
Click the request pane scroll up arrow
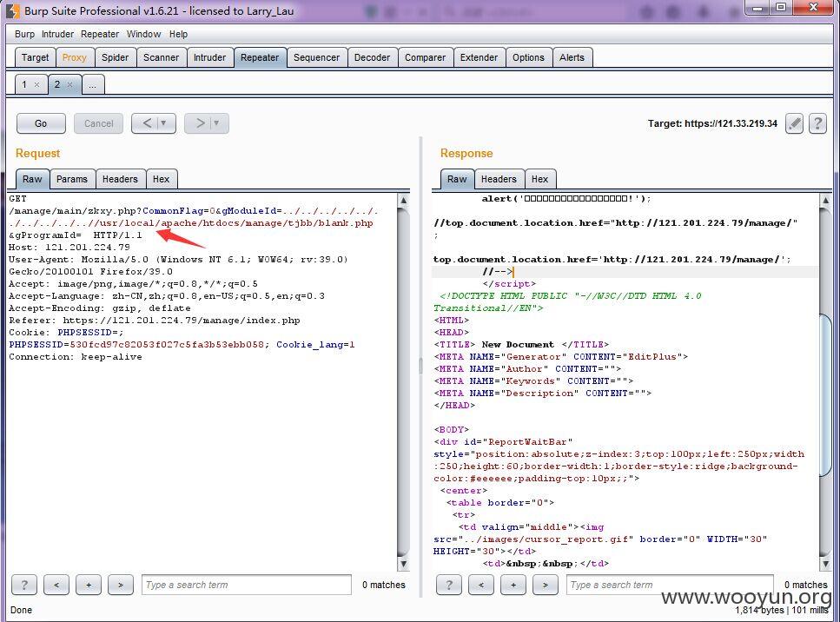403,201
